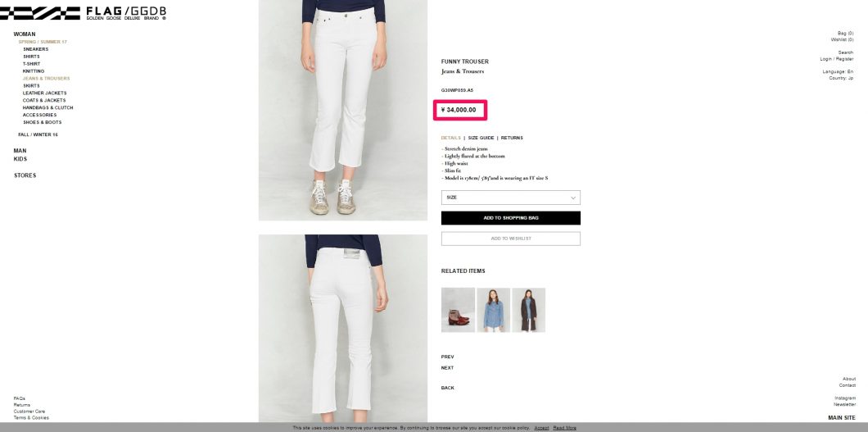
Task: Open the Details tab
Action: click(x=450, y=138)
